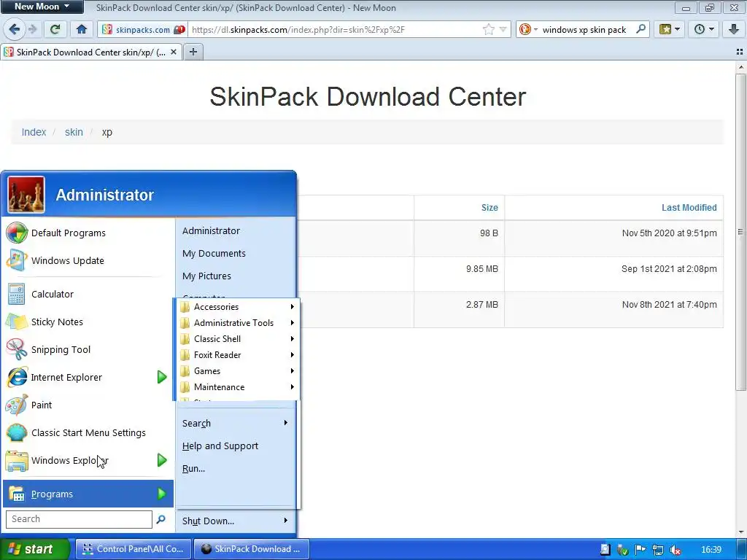Viewport: 747px width, 560px height.
Task: Click the browser address URL field
Action: click(x=333, y=29)
